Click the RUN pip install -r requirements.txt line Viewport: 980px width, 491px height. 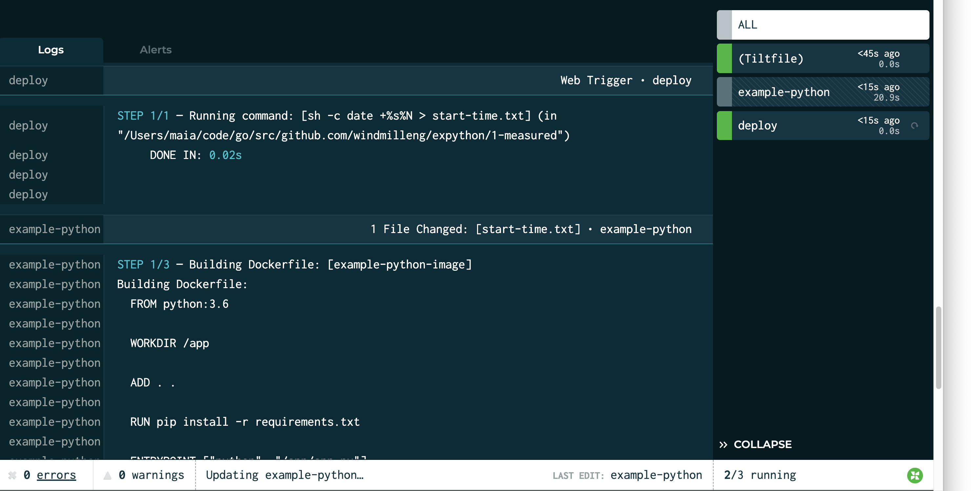pos(245,422)
